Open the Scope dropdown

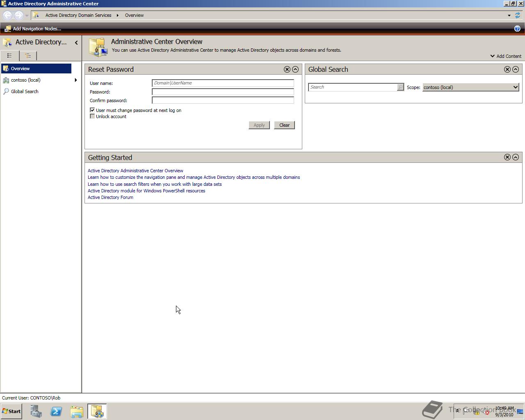471,87
